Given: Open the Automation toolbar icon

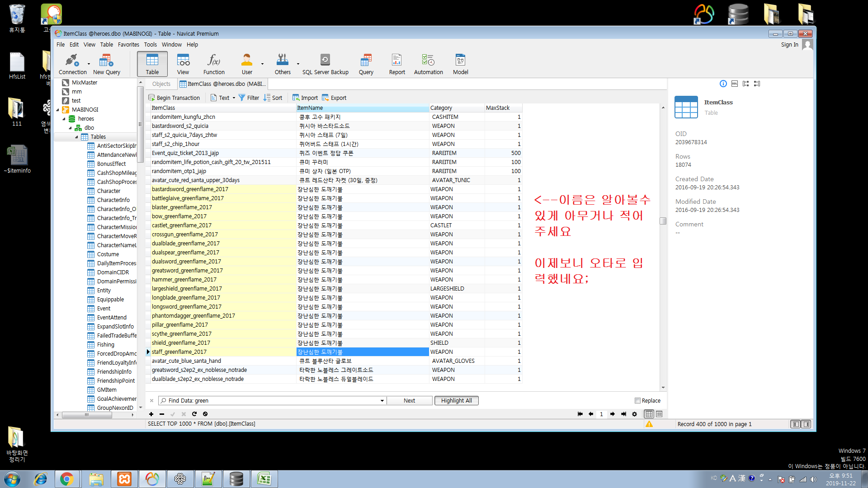Looking at the screenshot, I should point(429,64).
